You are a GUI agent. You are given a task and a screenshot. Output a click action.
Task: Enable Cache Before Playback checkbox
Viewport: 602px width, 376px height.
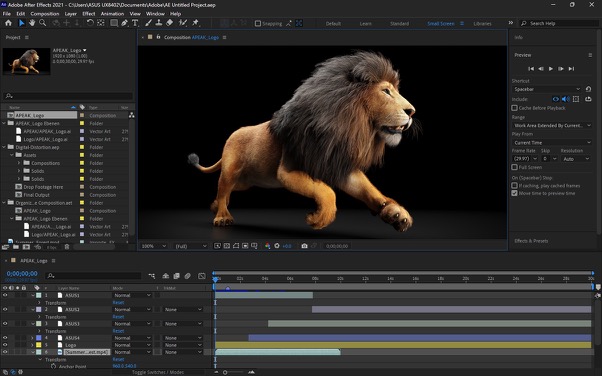pos(514,108)
